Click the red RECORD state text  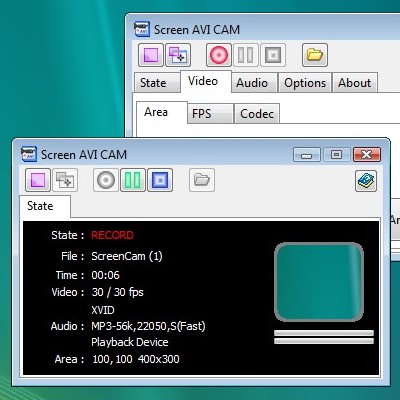(112, 235)
